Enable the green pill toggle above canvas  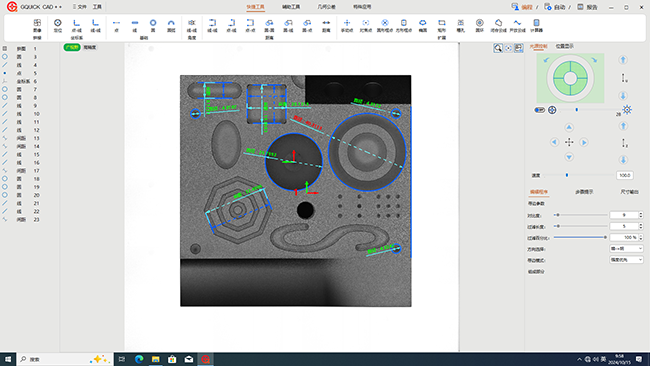[x=72, y=47]
